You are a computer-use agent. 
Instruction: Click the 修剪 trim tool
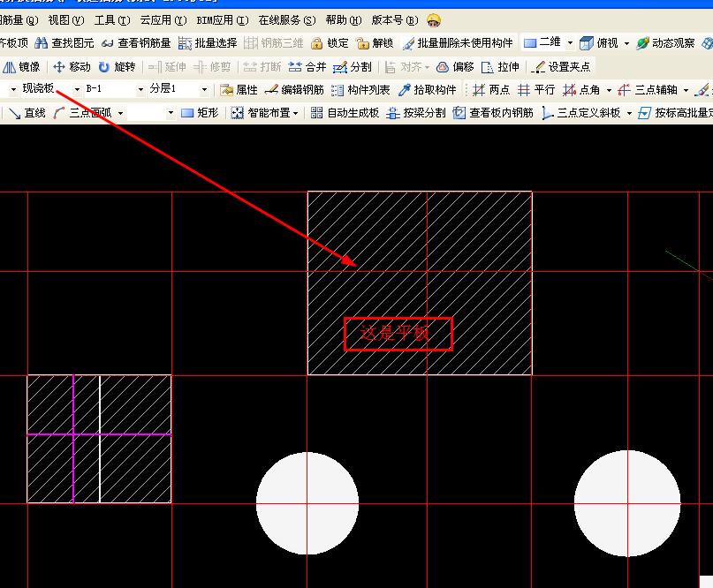click(x=212, y=67)
